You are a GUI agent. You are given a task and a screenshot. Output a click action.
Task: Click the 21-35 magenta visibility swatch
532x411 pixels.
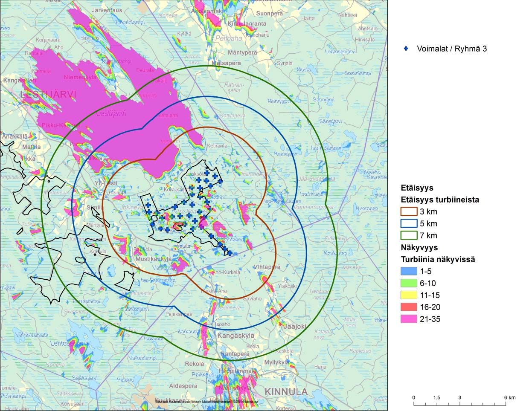[409, 319]
